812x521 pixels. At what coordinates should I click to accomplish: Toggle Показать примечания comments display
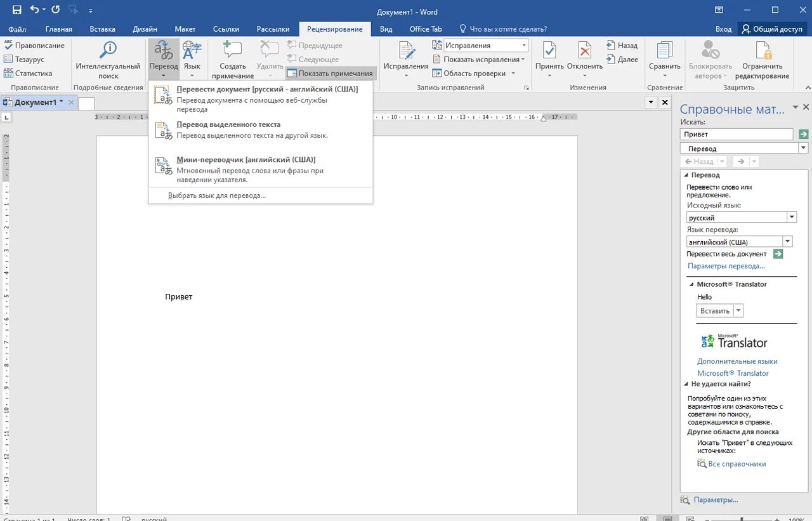click(331, 74)
